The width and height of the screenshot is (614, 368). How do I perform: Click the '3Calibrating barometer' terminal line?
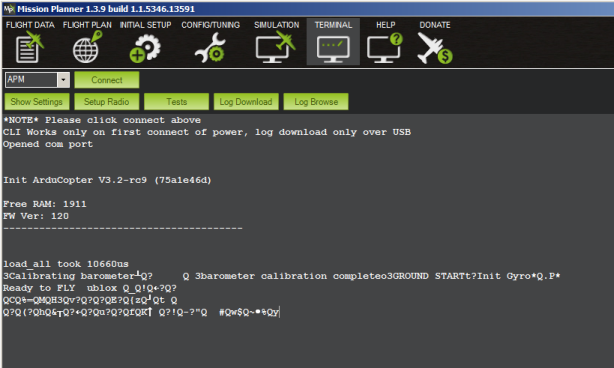[282, 276]
